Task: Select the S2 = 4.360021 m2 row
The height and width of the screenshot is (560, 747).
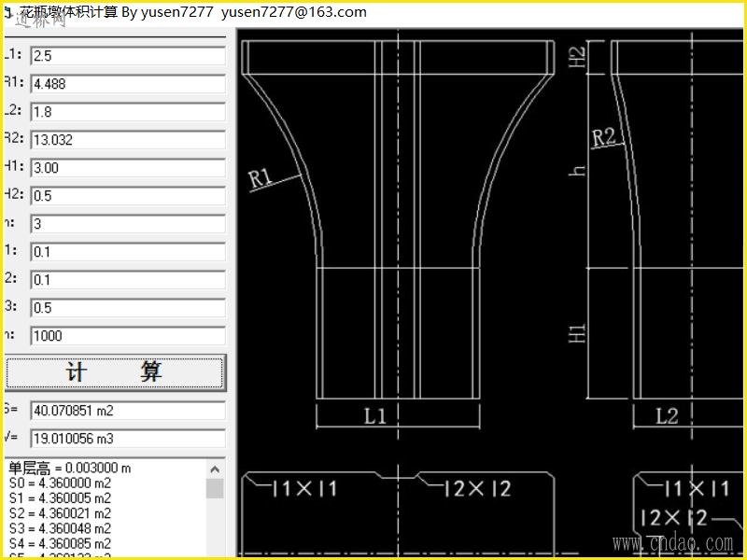Action: (60, 513)
